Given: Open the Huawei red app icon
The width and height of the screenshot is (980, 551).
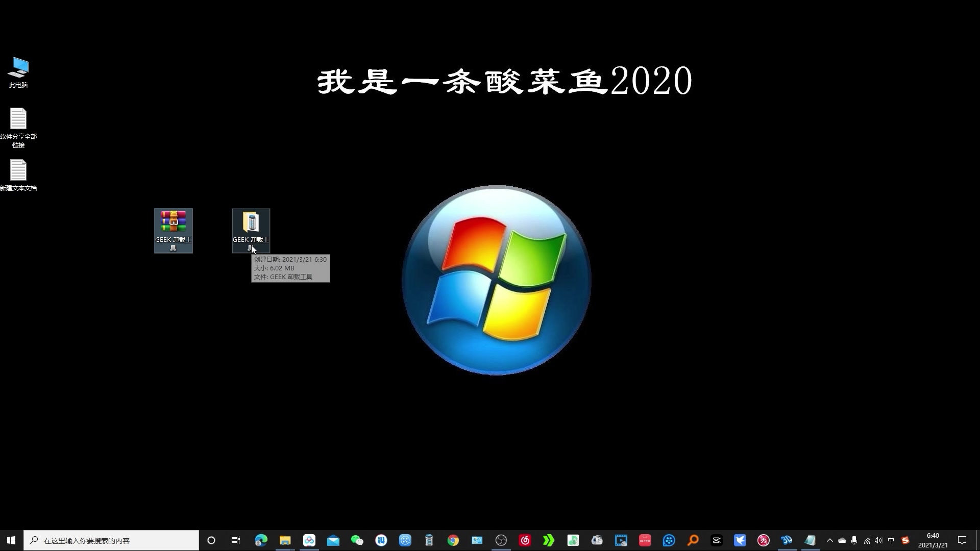Looking at the screenshot, I should tap(645, 540).
